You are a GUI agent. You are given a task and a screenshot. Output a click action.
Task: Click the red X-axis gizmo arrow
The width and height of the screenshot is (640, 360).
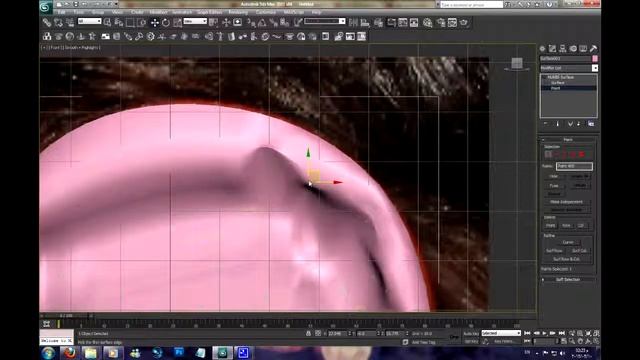(x=338, y=182)
